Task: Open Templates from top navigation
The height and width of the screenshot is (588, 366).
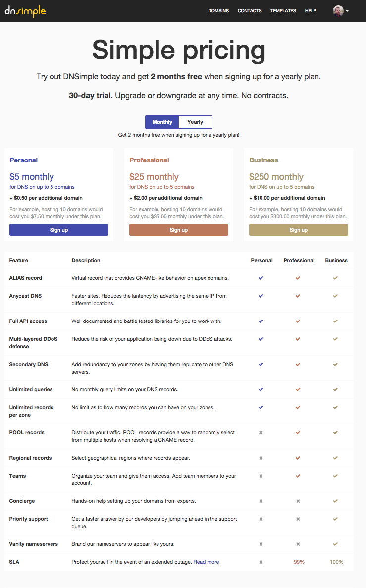Action: pyautogui.click(x=283, y=11)
